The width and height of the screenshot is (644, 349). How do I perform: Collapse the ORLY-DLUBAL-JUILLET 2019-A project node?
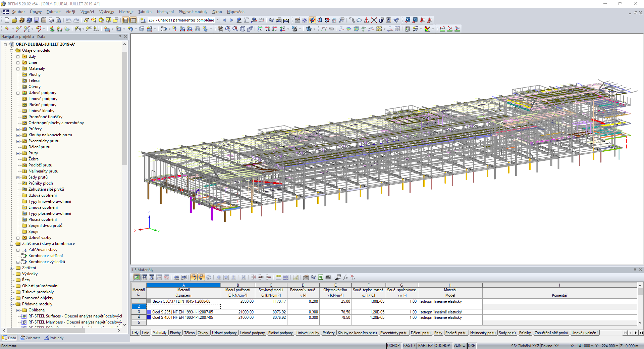click(x=4, y=44)
